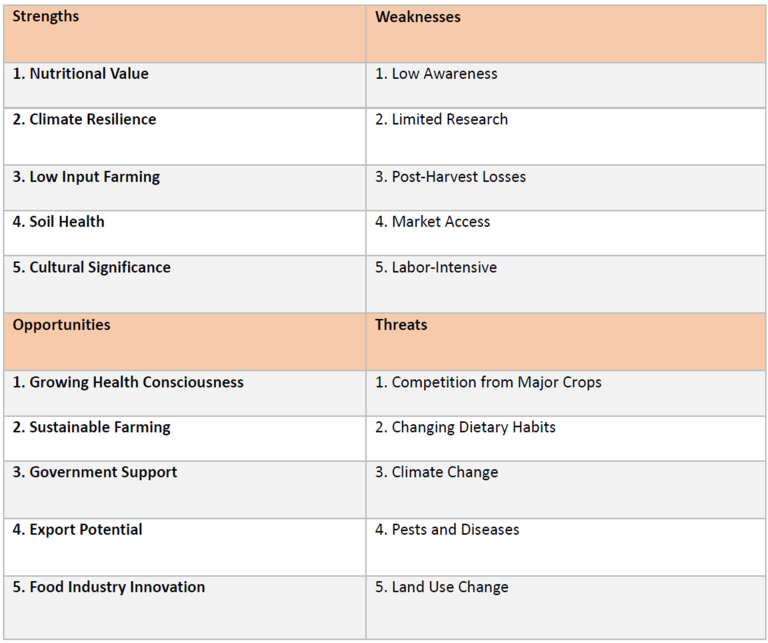Click the Strengths header cell

pos(46,17)
